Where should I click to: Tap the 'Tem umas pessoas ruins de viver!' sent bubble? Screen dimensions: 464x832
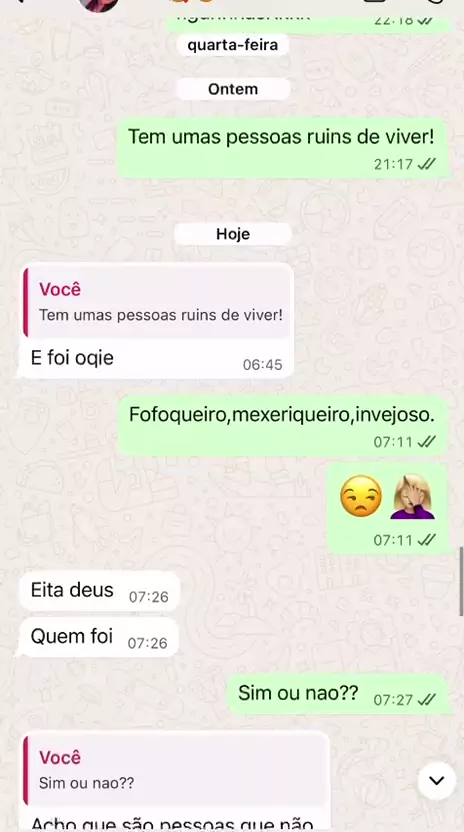(x=283, y=148)
